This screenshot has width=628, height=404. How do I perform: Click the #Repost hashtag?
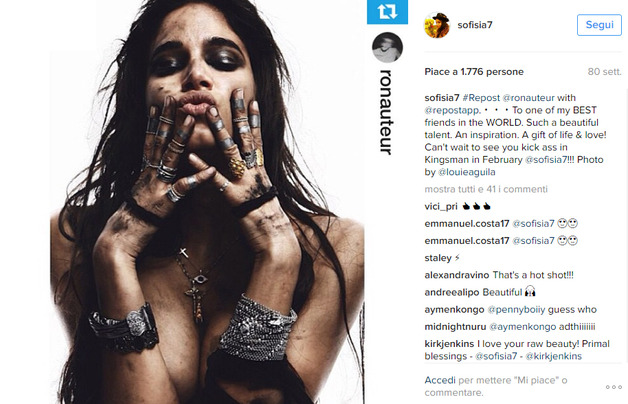[481, 98]
